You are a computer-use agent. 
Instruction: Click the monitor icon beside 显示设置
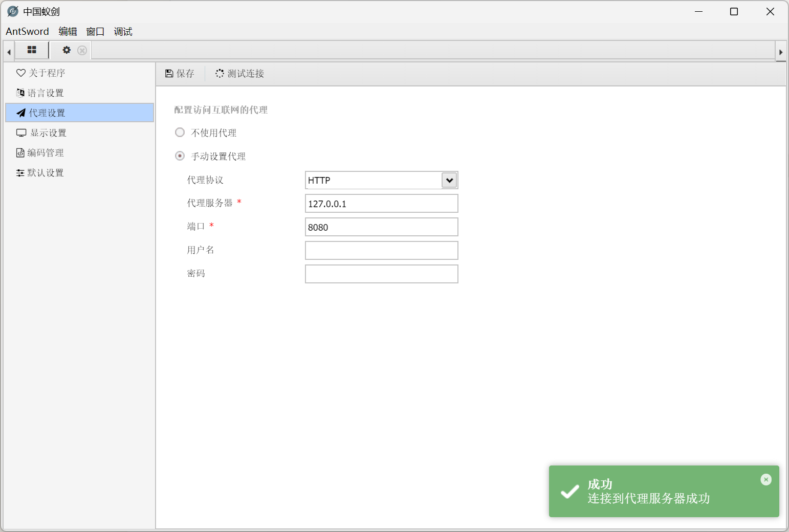point(21,132)
